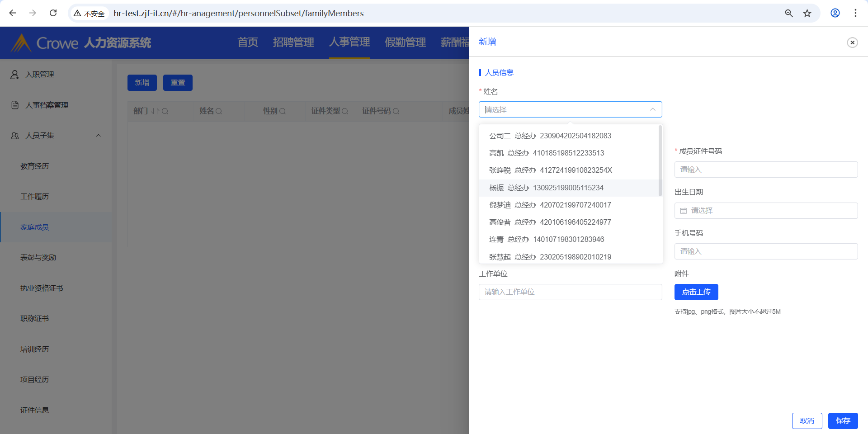Open the 假勤管理 navigation tab

coord(405,42)
